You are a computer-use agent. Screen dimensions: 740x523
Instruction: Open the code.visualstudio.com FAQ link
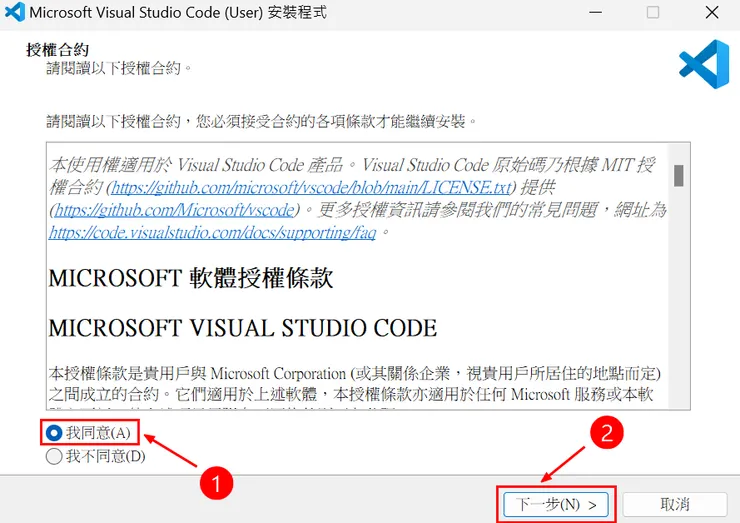pos(212,232)
